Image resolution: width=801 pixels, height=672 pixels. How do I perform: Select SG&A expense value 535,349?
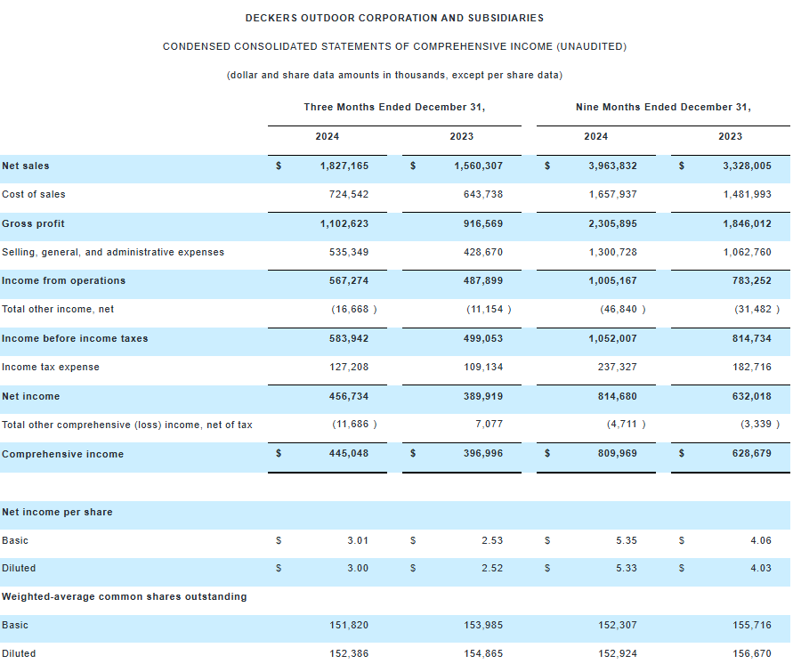pyautogui.click(x=349, y=252)
